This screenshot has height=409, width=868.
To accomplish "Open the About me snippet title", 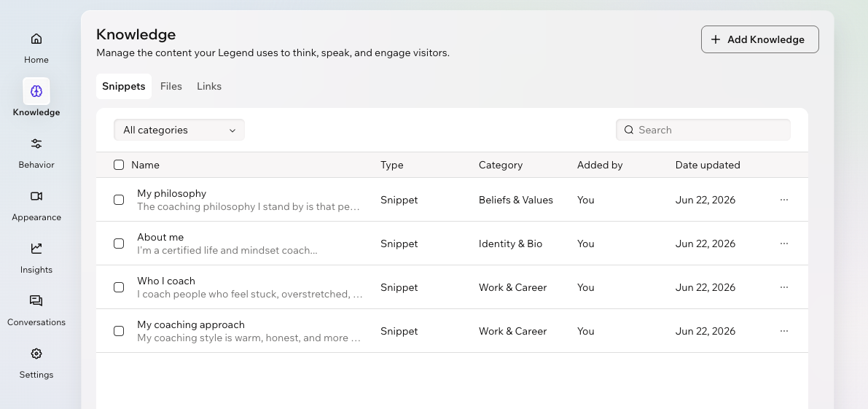I will (x=160, y=237).
